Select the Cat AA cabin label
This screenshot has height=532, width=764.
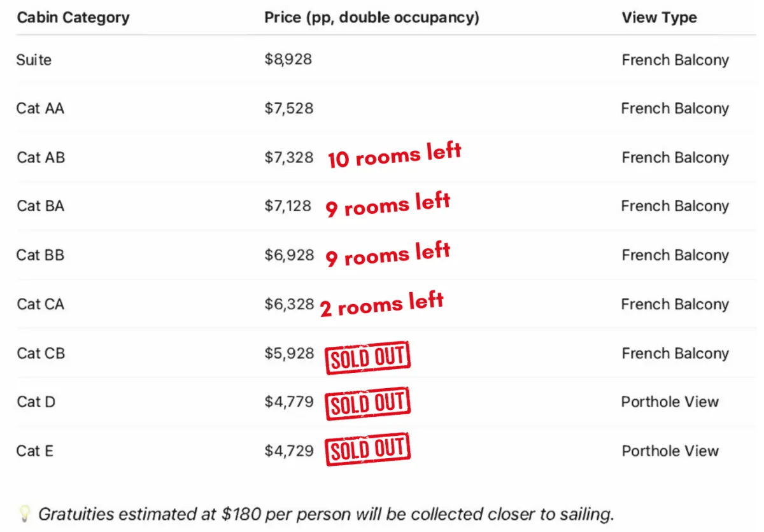click(x=40, y=108)
